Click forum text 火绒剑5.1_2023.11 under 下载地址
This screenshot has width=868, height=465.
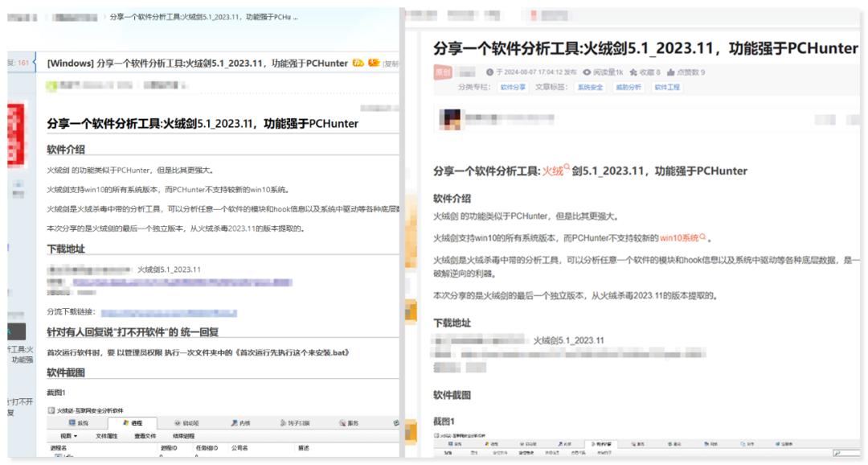(x=169, y=270)
